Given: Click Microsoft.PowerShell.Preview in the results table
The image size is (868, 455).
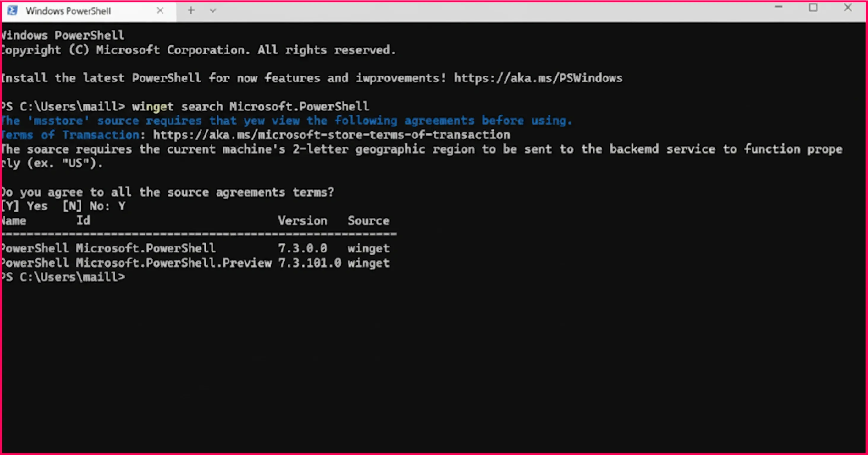Looking at the screenshot, I should coord(174,263).
